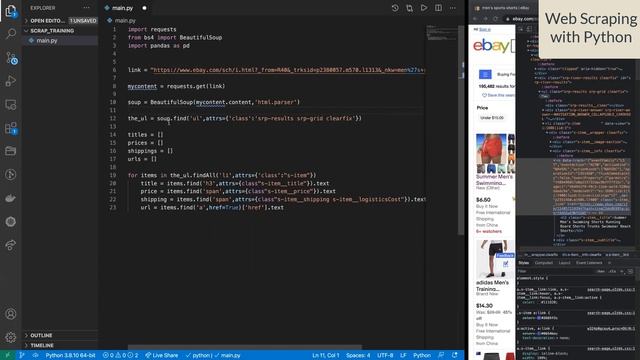The width and height of the screenshot is (640, 360).
Task: Switch to the Layout tab in DevTools
Action: [x=564, y=263]
